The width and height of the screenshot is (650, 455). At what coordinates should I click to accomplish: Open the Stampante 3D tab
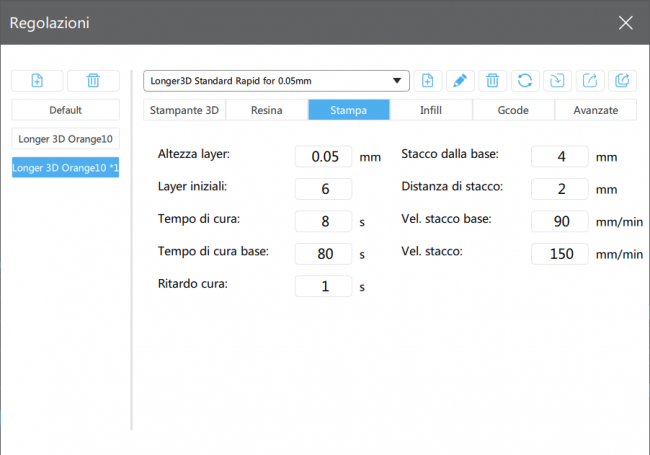click(x=184, y=110)
